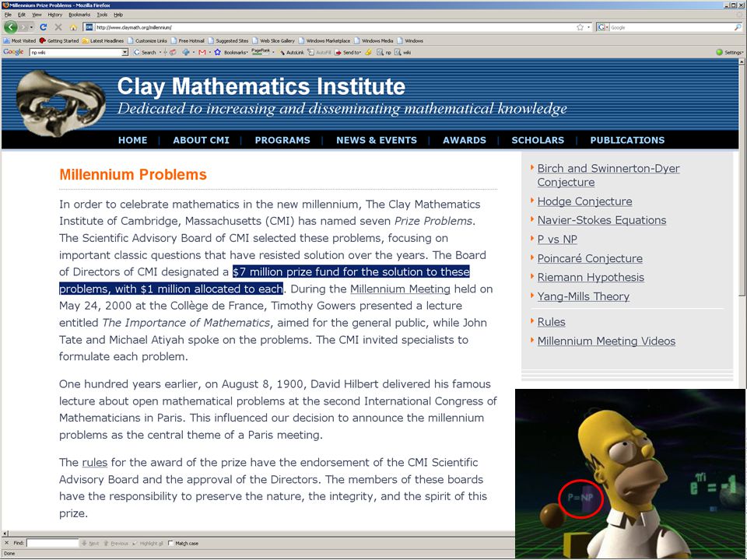Follow the Millennium Meeting link in paragraph

(400, 289)
